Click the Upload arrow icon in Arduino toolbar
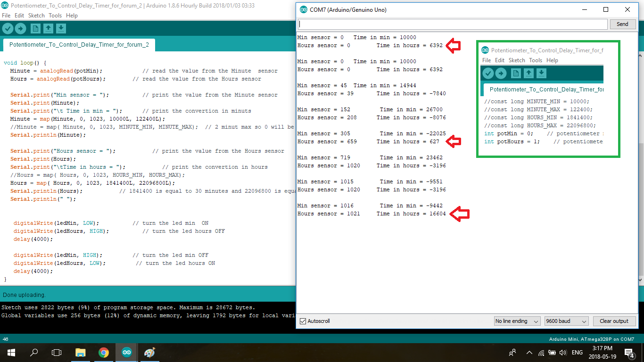This screenshot has width=644, height=362. (x=20, y=29)
